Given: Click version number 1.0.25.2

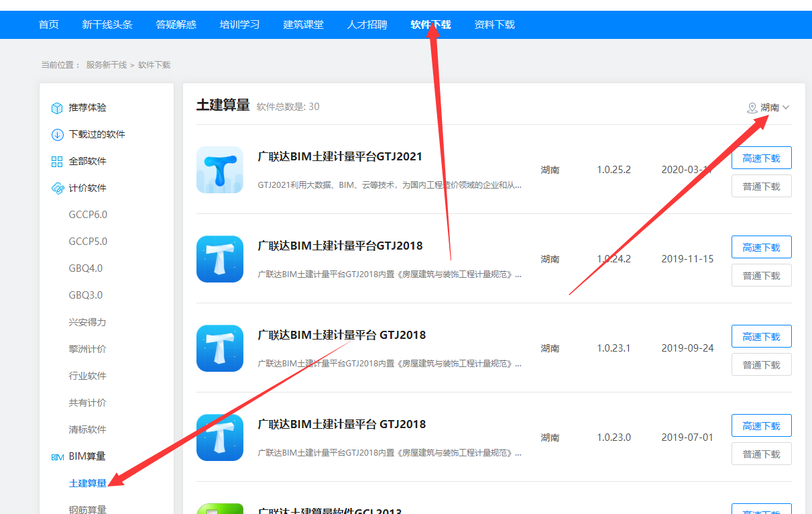Looking at the screenshot, I should click(x=614, y=170).
